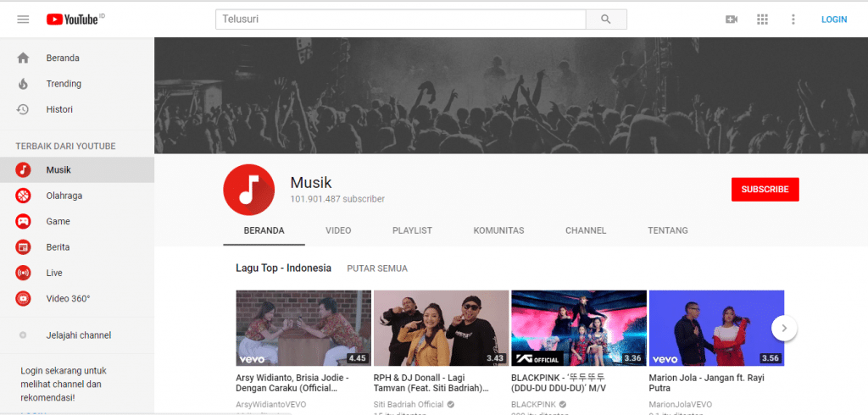The image size is (868, 415).
Task: Open the TENTANG tab
Action: point(668,230)
